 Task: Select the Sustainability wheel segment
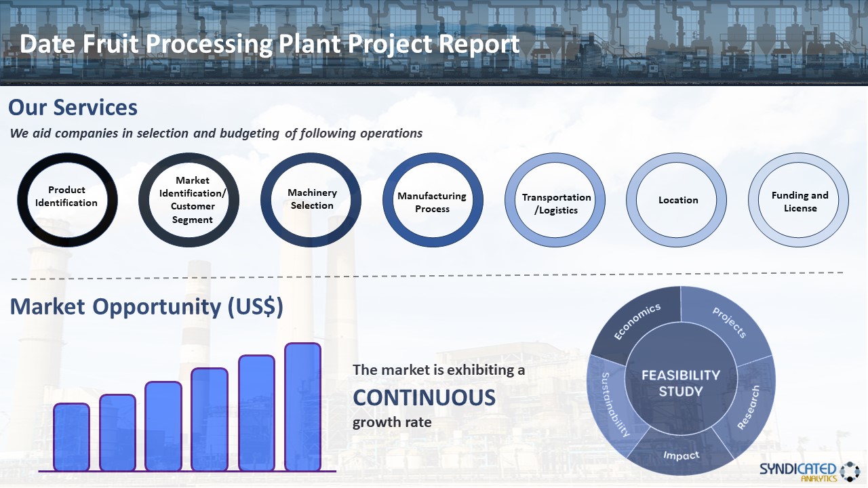[x=613, y=405]
